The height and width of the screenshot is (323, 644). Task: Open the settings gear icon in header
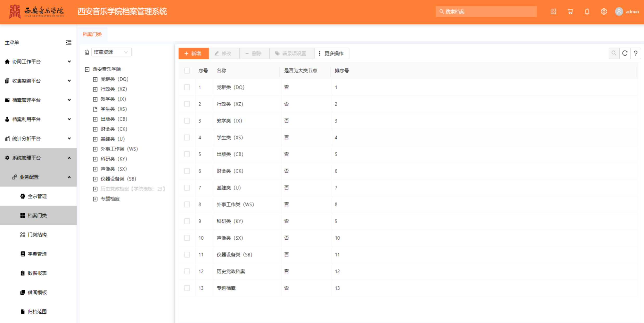604,12
